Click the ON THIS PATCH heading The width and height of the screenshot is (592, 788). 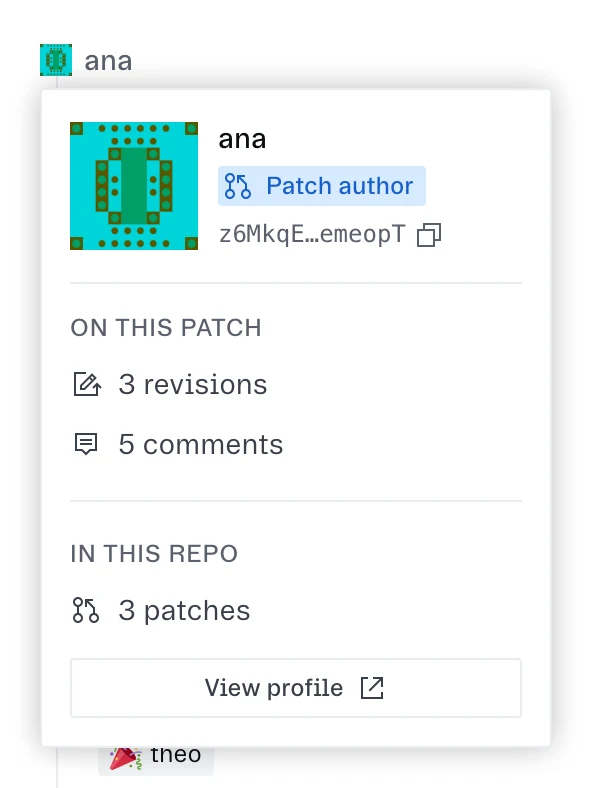pos(166,328)
